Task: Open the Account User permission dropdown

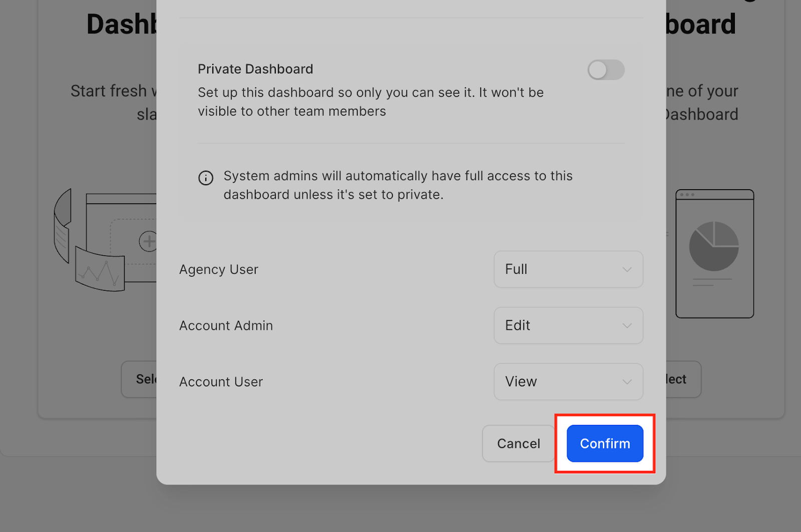Action: [x=568, y=381]
